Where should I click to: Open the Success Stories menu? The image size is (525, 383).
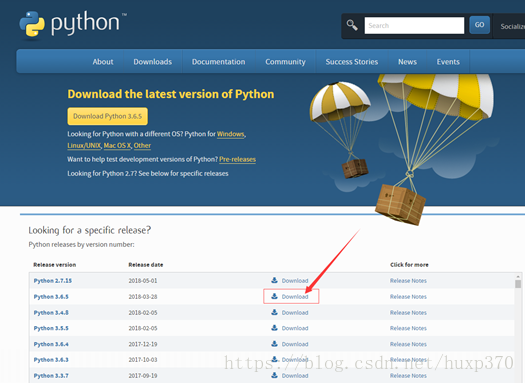[352, 62]
